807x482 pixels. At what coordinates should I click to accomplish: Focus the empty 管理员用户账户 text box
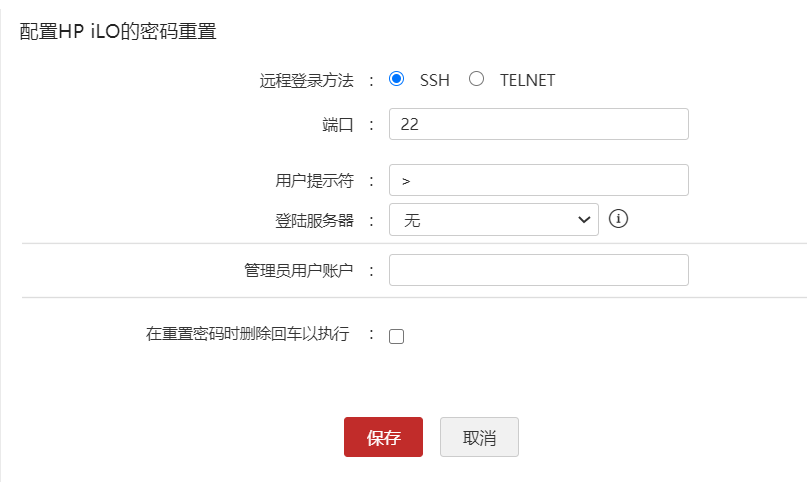click(x=538, y=270)
